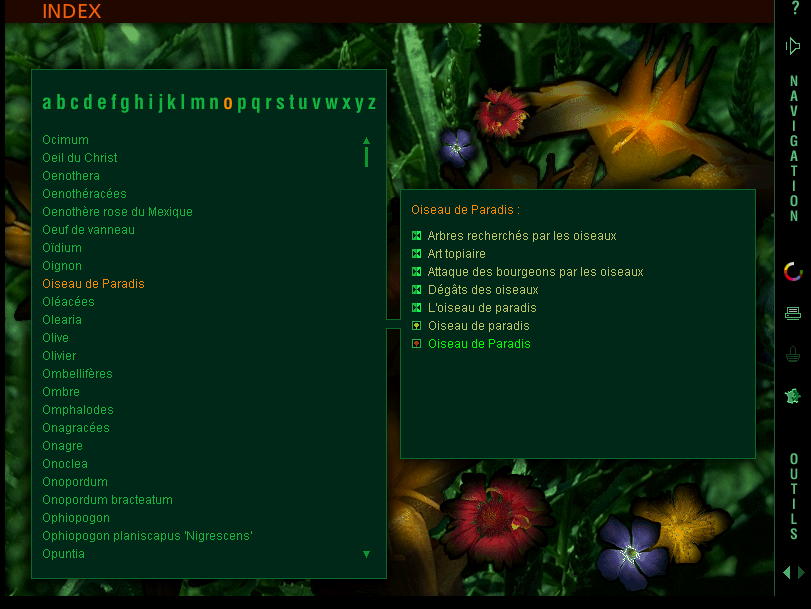Select letter 'z' in the alphabet index
Screen dimensions: 811x609
[372, 102]
